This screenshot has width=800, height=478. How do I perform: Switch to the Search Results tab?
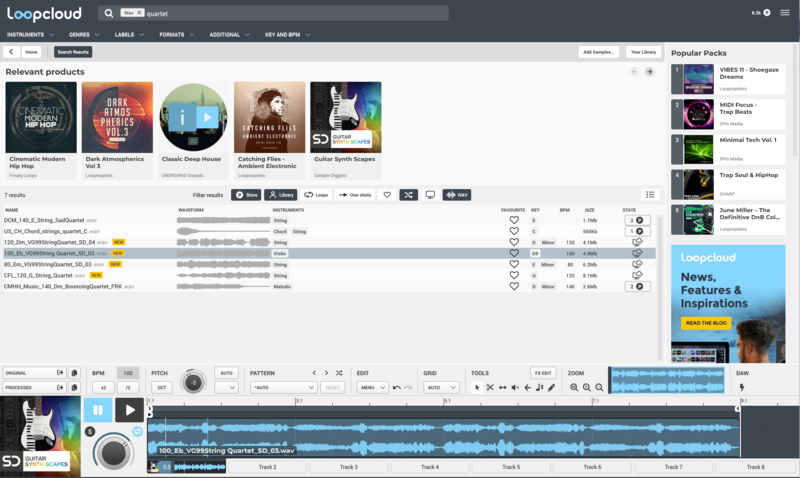pos(73,52)
